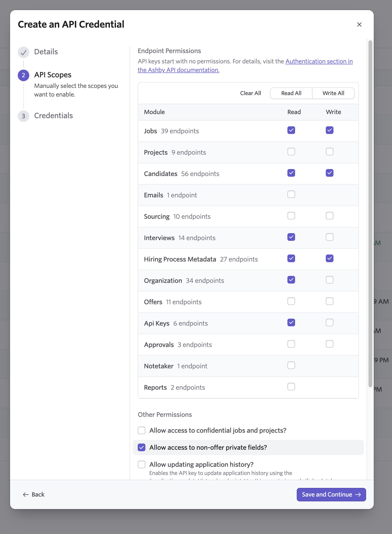Screen dimensions: 392x534
Task: Click the 'Reports 2 endpoints' label
Action: (x=174, y=388)
